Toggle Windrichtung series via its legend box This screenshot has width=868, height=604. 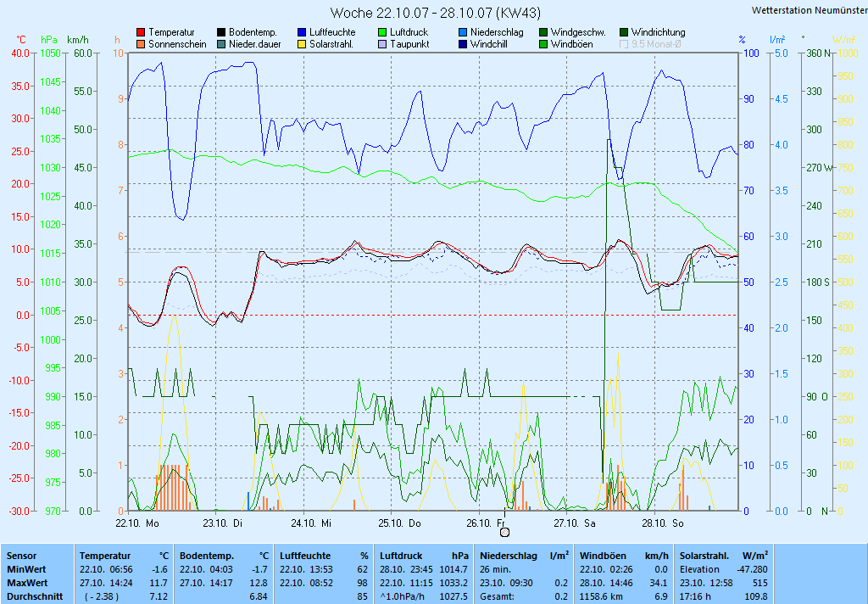(x=624, y=32)
